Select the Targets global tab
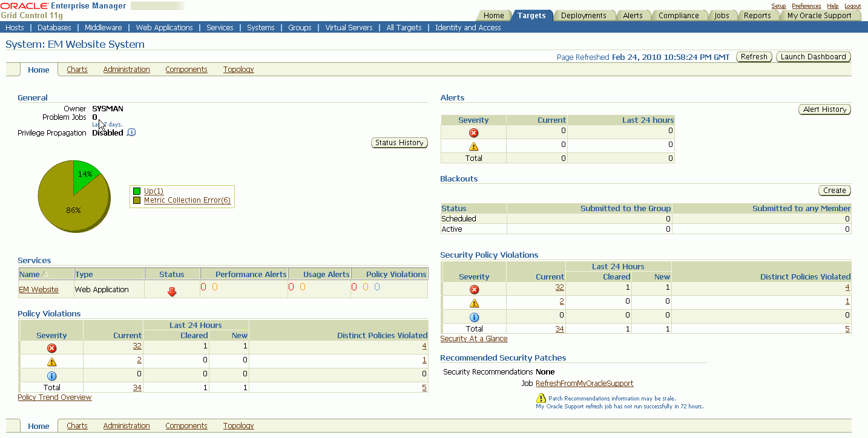 tap(531, 16)
